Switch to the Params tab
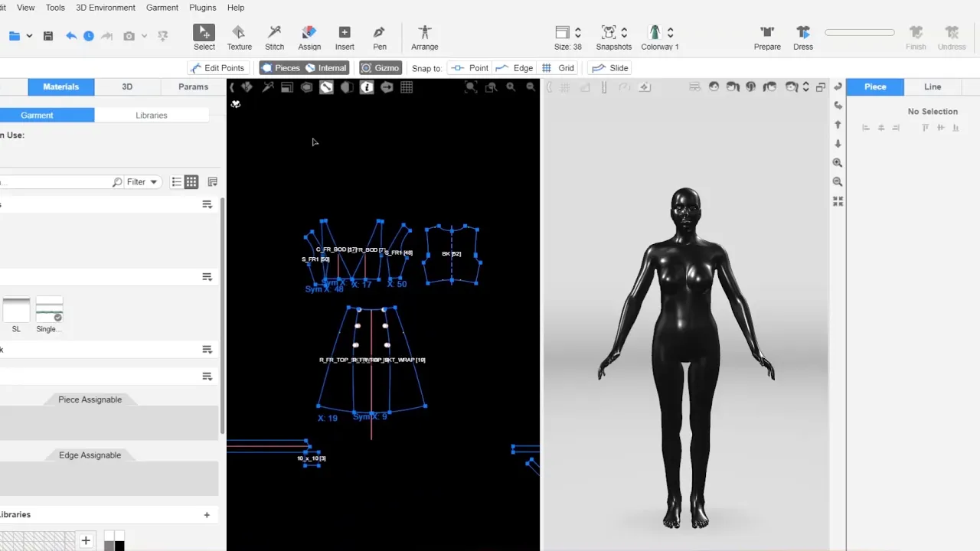The image size is (980, 551). pyautogui.click(x=193, y=86)
